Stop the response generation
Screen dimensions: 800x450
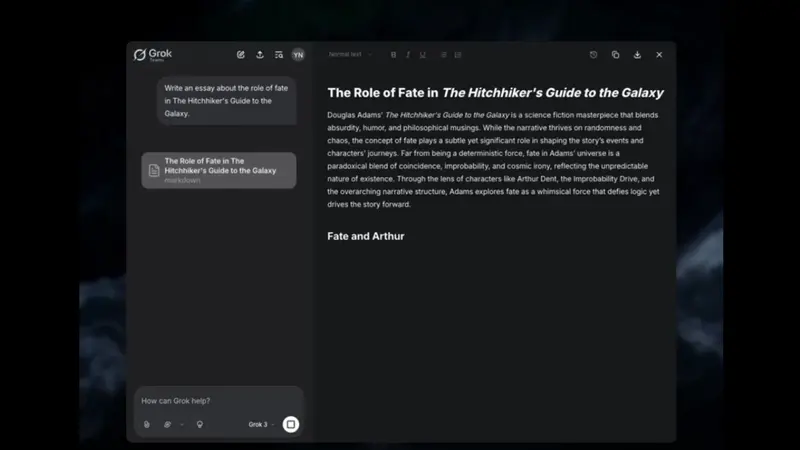[291, 424]
